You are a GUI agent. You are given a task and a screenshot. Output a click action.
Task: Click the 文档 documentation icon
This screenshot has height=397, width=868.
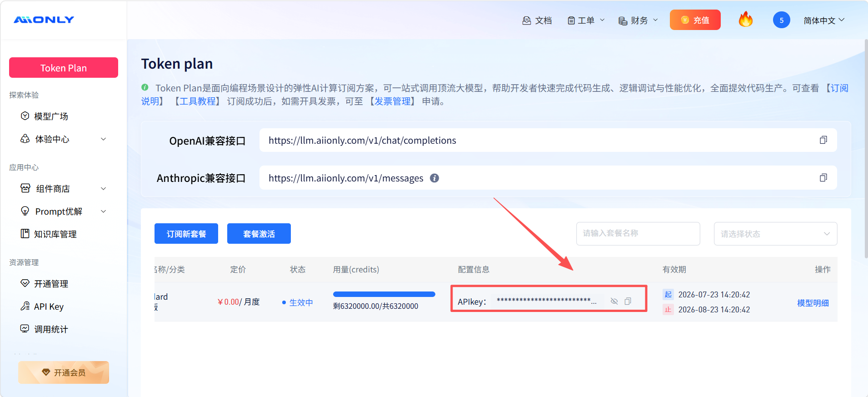tap(527, 20)
